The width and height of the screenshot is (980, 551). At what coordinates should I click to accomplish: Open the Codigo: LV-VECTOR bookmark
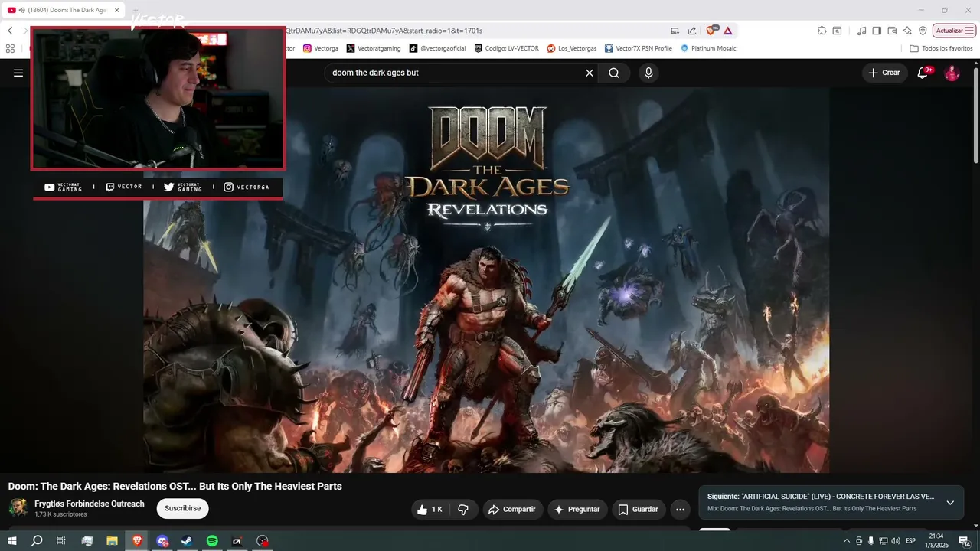[x=506, y=48]
